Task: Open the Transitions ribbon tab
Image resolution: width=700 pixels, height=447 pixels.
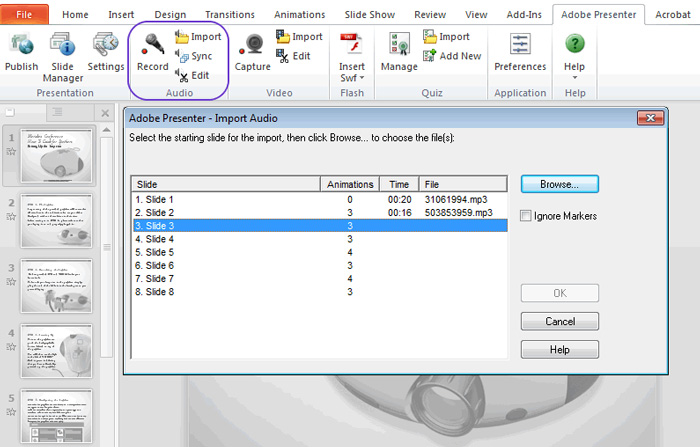Action: [x=230, y=14]
